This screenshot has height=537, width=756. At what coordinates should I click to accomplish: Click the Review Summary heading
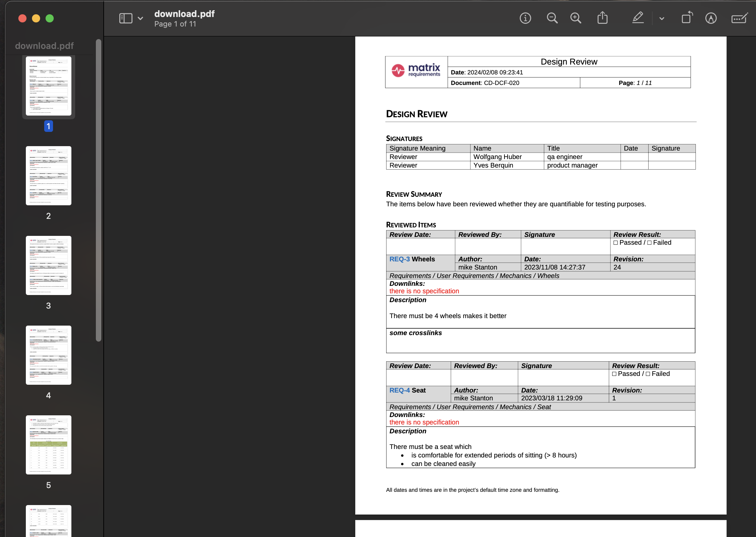coord(414,194)
